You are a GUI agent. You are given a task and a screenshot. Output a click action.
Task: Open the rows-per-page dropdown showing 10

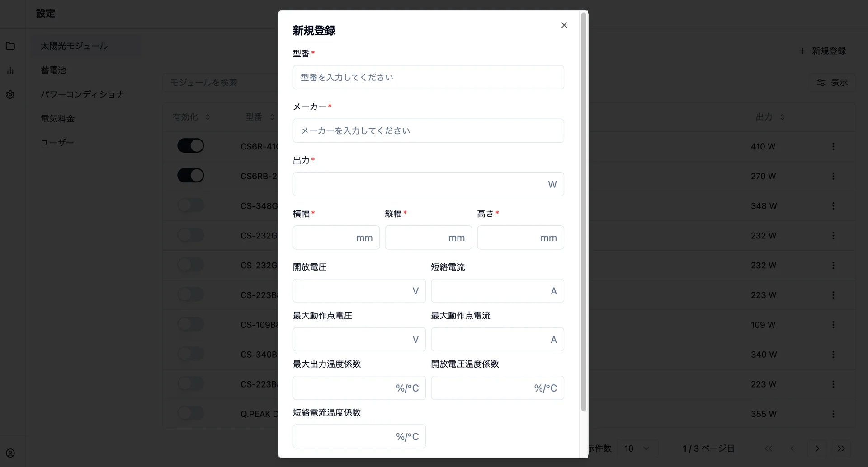(x=637, y=448)
